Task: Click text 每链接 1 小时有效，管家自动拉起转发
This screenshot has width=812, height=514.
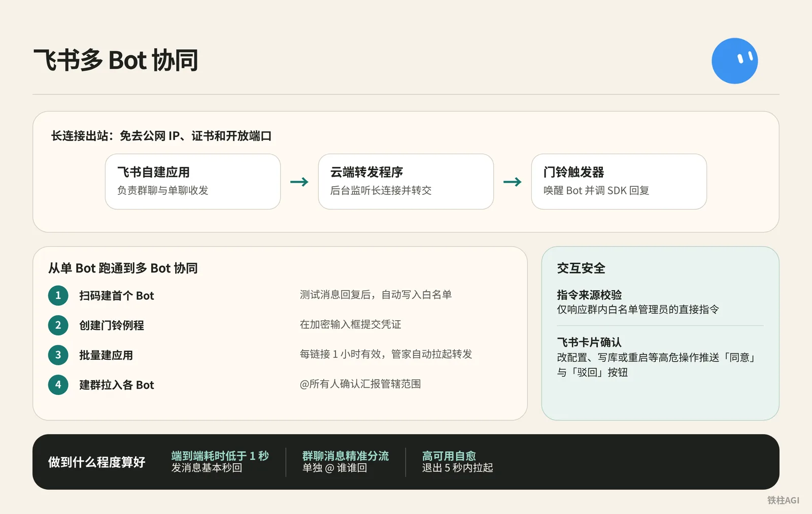Action: tap(386, 354)
